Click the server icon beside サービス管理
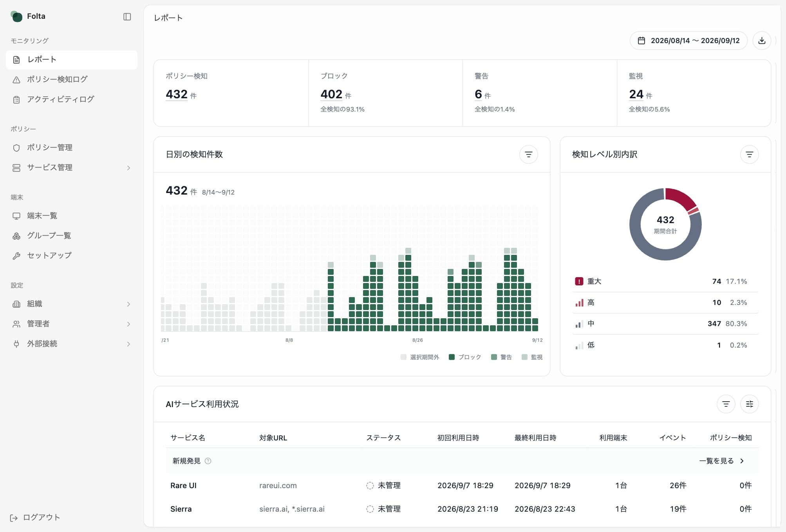The image size is (786, 532). [16, 168]
